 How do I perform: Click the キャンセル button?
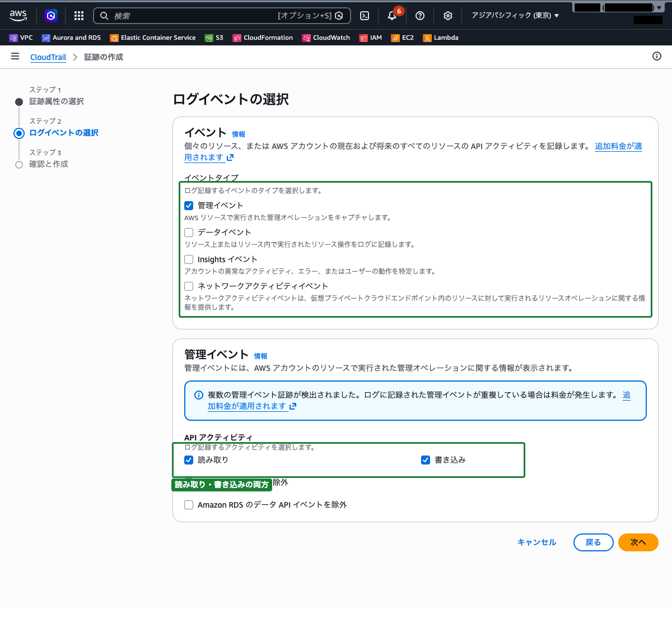[x=536, y=542]
